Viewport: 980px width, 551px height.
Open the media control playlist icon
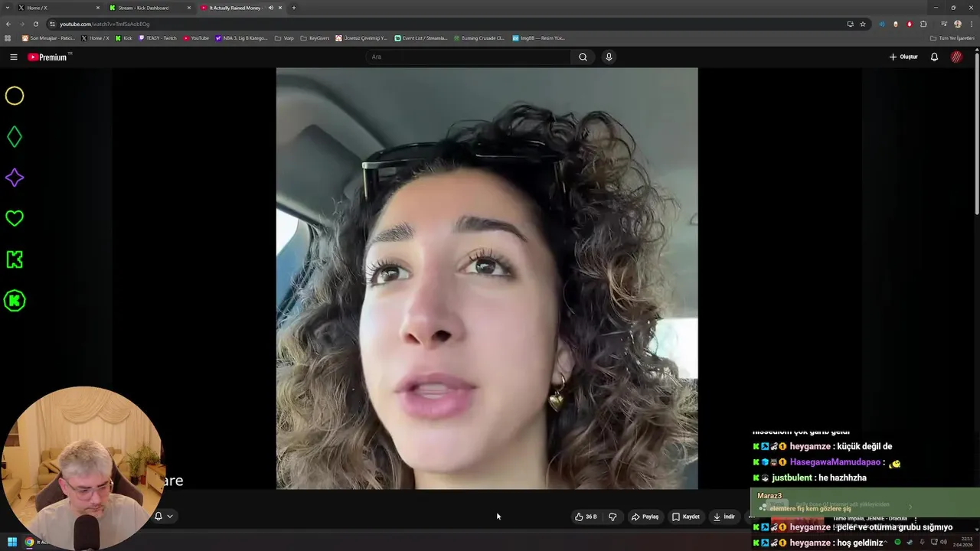point(944,24)
